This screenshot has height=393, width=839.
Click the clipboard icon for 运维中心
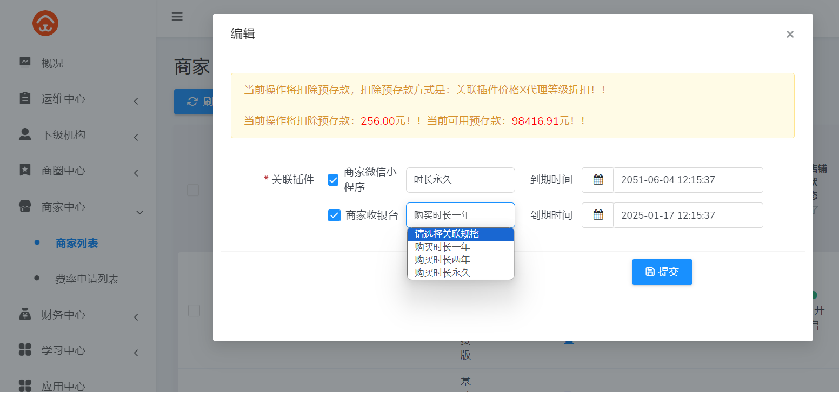click(25, 99)
